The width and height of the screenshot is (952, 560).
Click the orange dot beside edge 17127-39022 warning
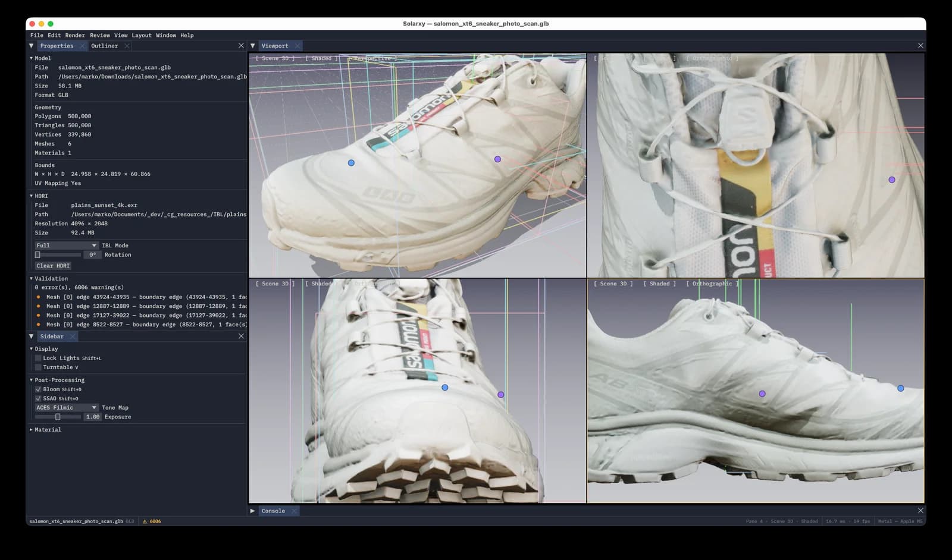point(39,316)
